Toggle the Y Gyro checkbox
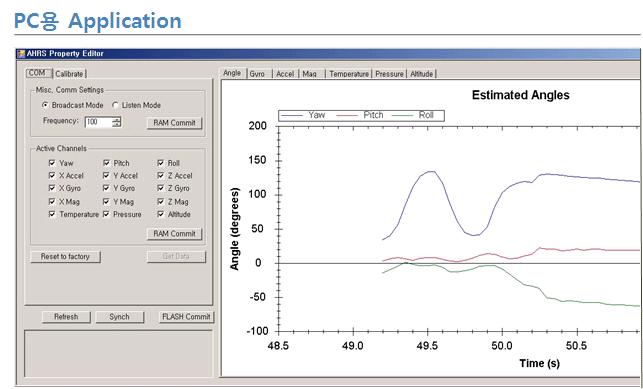The image size is (643, 389). click(x=106, y=188)
